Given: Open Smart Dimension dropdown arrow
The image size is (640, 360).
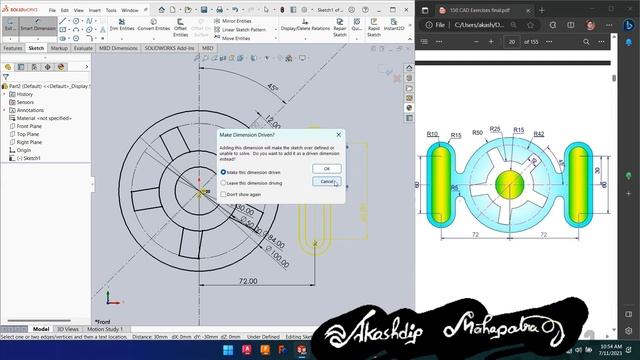Looking at the screenshot, I should pyautogui.click(x=38, y=38).
